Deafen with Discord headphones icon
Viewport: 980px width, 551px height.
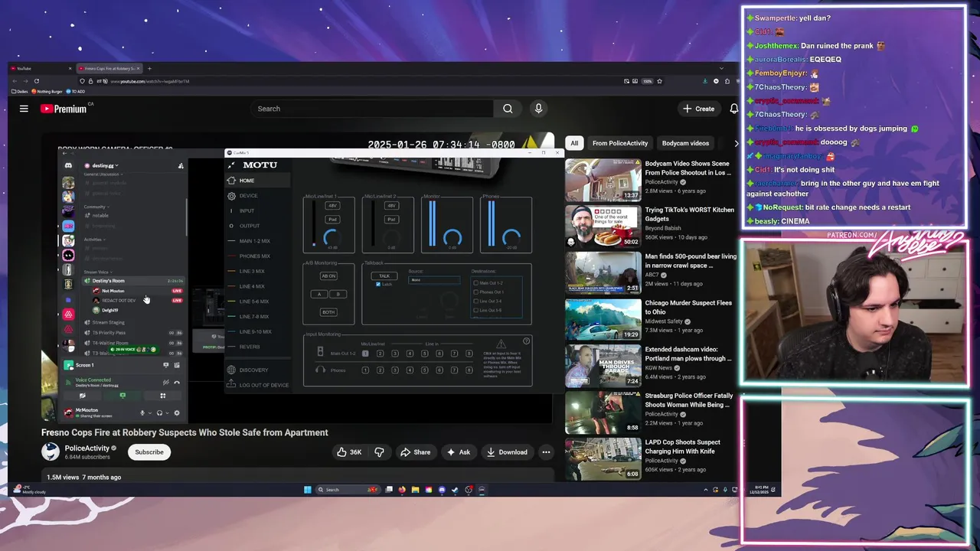point(159,413)
